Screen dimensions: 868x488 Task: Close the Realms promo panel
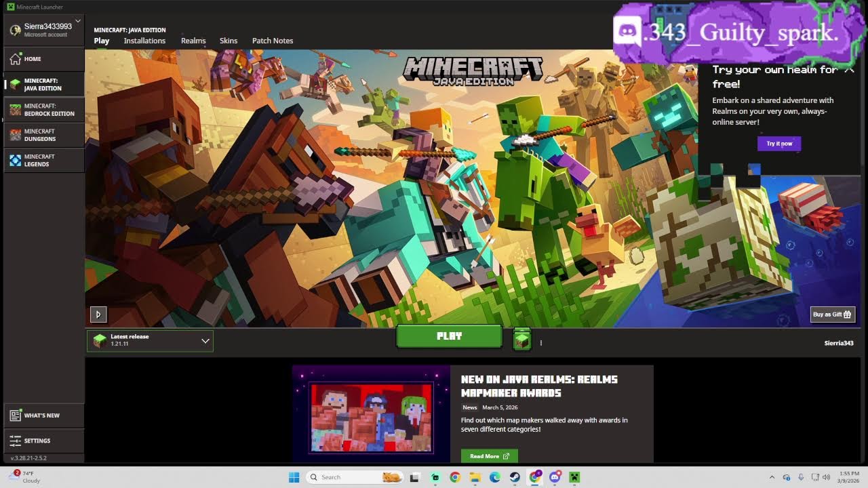click(x=849, y=69)
